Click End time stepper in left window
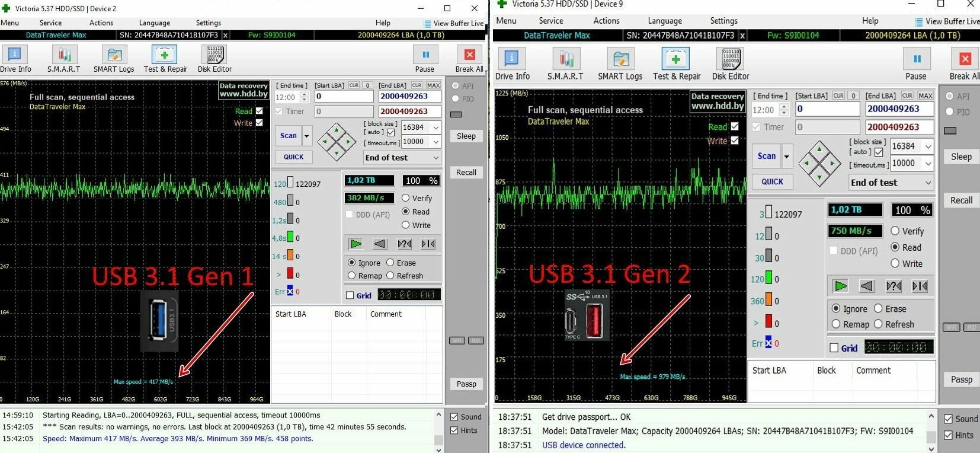 [305, 97]
